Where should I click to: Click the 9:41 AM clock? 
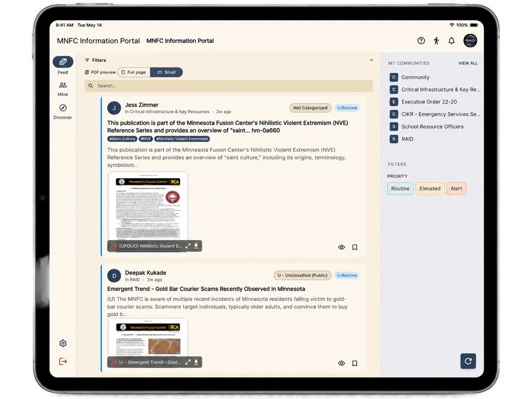point(64,25)
